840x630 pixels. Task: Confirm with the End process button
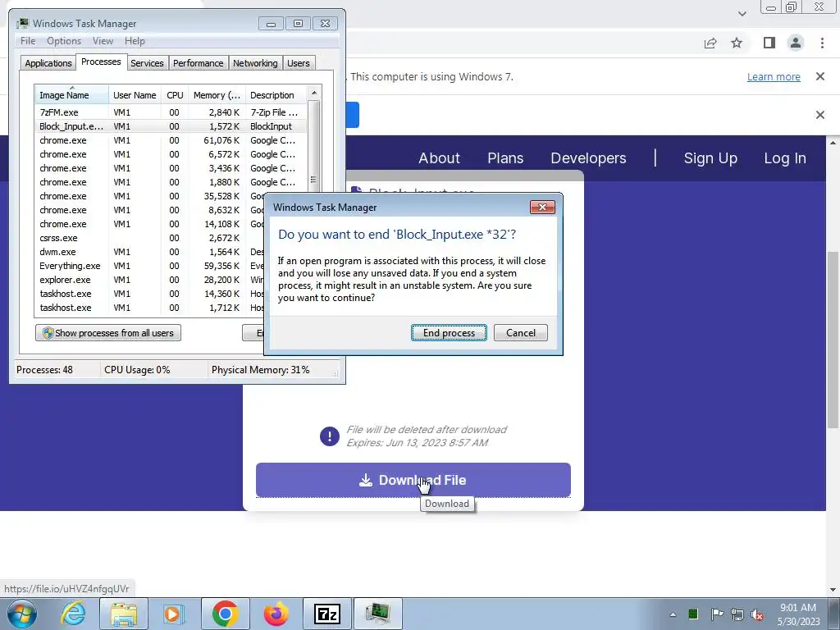(449, 333)
